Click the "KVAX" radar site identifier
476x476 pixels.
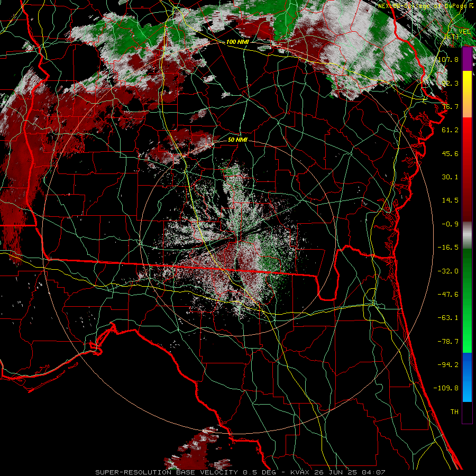tap(299, 472)
